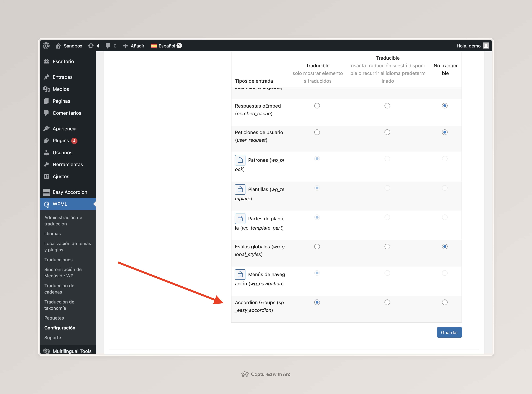Set Peticiones de usuario to translated-only
The height and width of the screenshot is (394, 532).
click(317, 132)
